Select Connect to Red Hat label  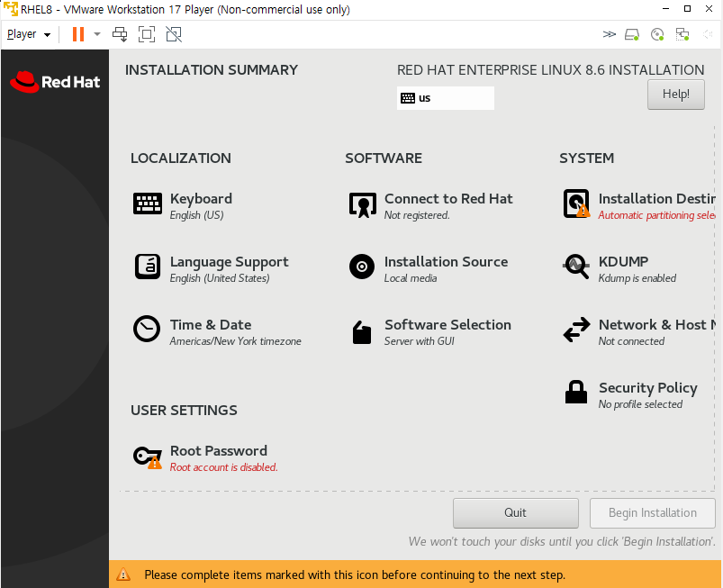pyautogui.click(x=448, y=199)
